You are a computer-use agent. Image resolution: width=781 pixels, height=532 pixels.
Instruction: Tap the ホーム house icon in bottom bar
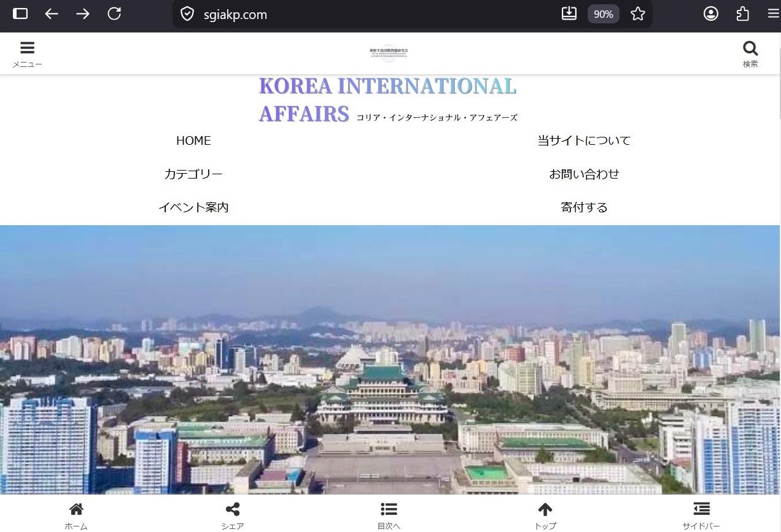click(x=76, y=509)
